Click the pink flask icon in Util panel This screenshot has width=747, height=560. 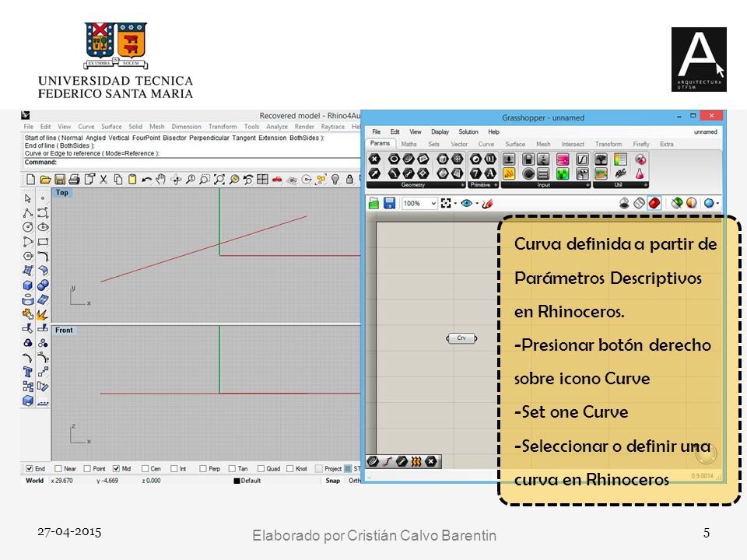click(x=640, y=173)
